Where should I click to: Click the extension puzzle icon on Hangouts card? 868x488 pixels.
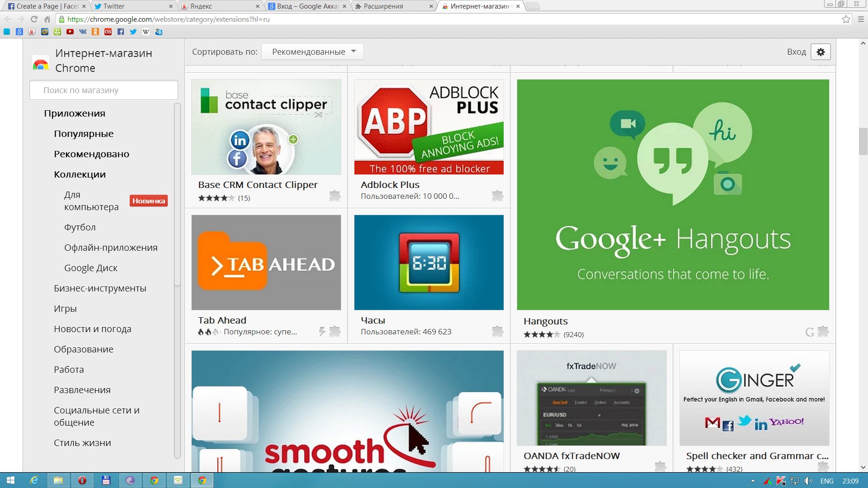823,331
